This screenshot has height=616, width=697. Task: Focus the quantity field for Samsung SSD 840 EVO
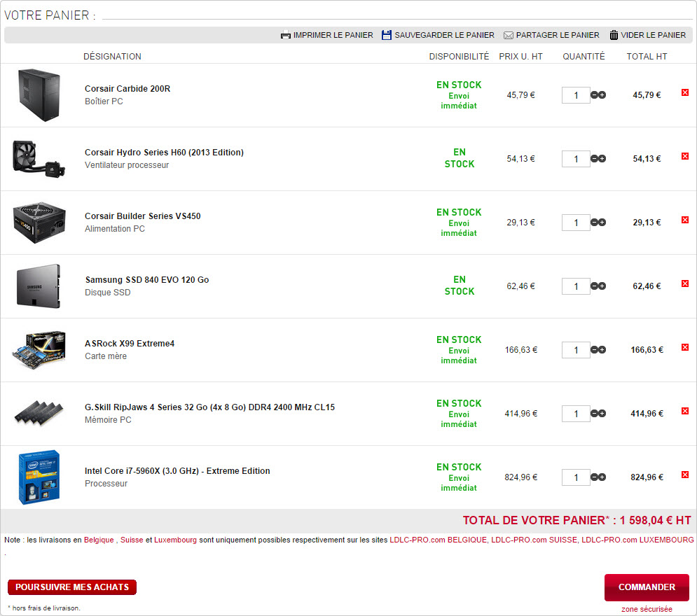tap(576, 286)
